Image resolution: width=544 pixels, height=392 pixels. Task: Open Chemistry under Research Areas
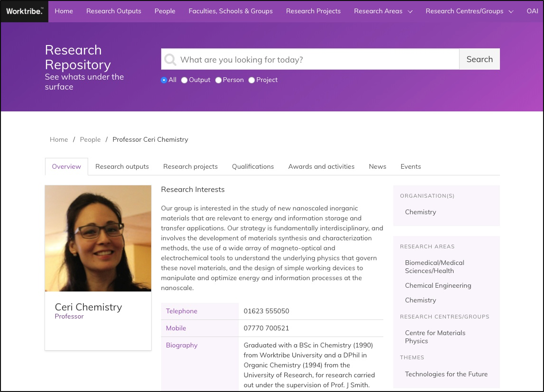420,300
